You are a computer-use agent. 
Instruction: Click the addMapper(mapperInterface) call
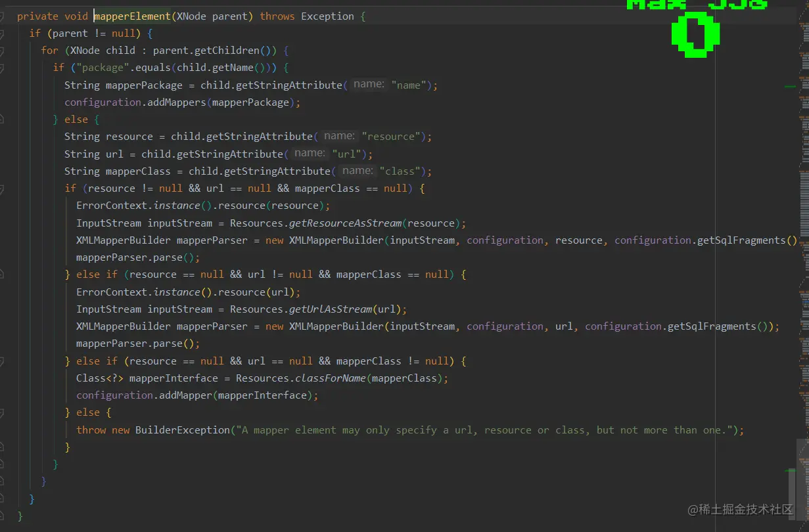pos(236,395)
